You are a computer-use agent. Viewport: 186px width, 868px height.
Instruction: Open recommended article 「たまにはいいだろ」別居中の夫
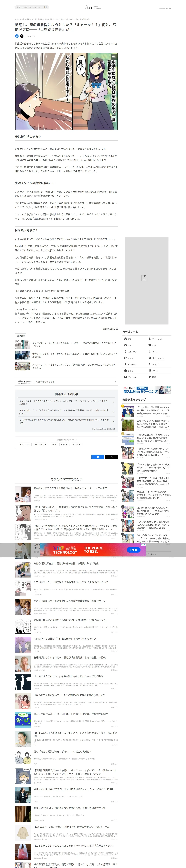(x=66, y=513)
